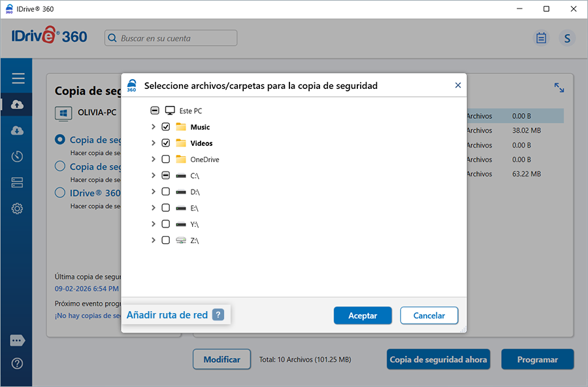The width and height of the screenshot is (588, 387).
Task: Toggle the Este PC root checkbox
Action: tap(154, 110)
